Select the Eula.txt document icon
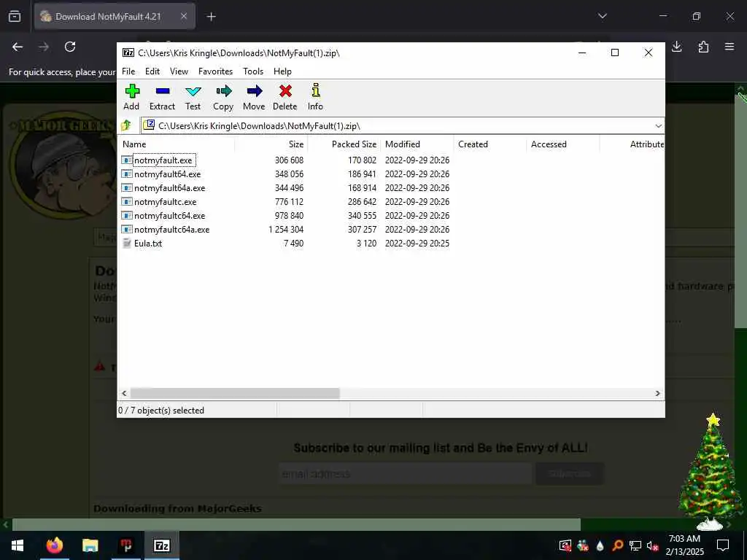The image size is (747, 560). tap(127, 243)
